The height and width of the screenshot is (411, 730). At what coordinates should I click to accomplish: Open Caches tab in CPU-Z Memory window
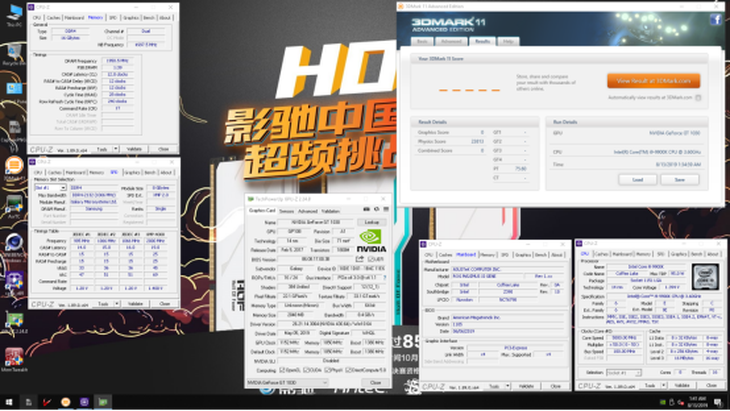[54, 18]
